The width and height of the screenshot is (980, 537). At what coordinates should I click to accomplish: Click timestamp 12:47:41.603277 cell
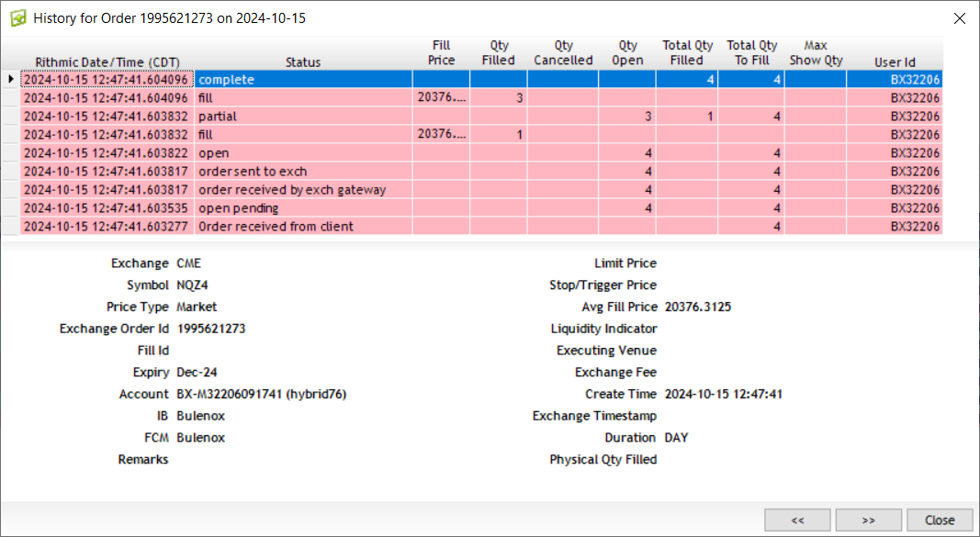pos(107,226)
